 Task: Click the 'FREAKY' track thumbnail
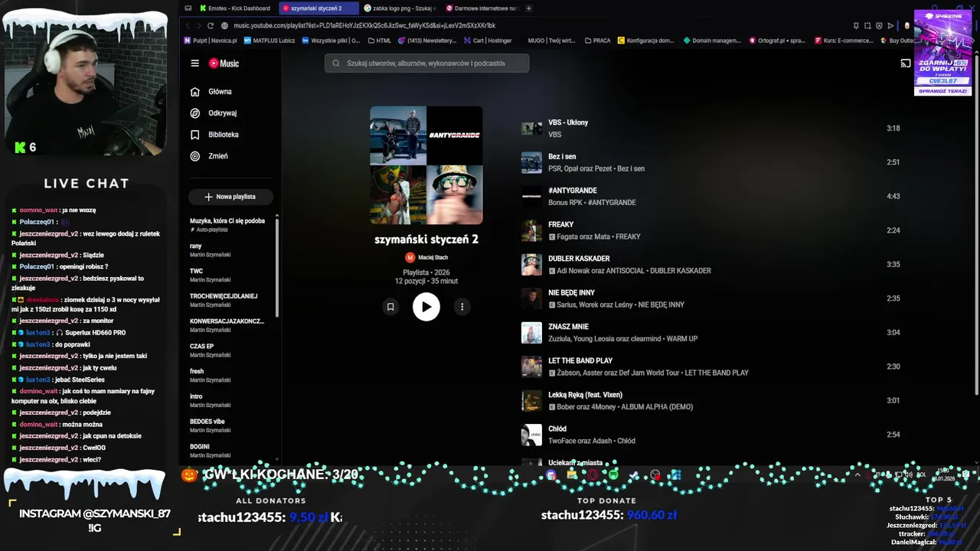tap(531, 230)
